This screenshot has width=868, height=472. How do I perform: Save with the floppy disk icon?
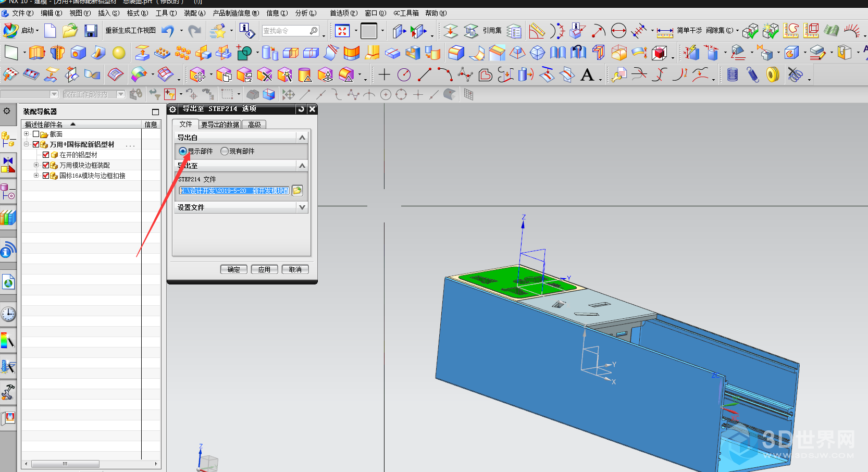pyautogui.click(x=91, y=31)
